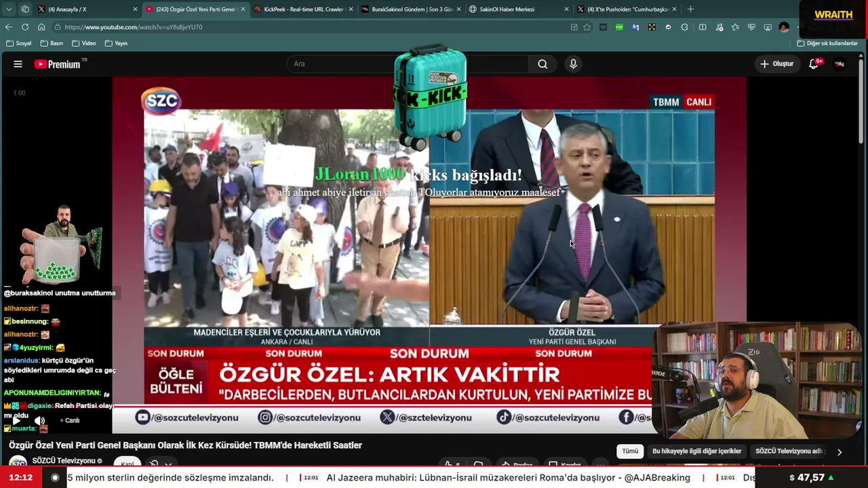Open the workspaces icon beside the tab list

(x=25, y=9)
